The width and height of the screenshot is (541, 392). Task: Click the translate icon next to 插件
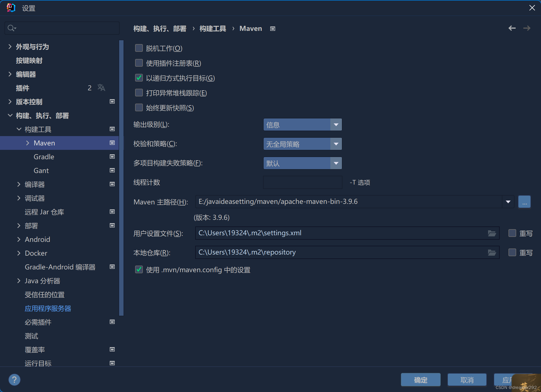pos(101,88)
